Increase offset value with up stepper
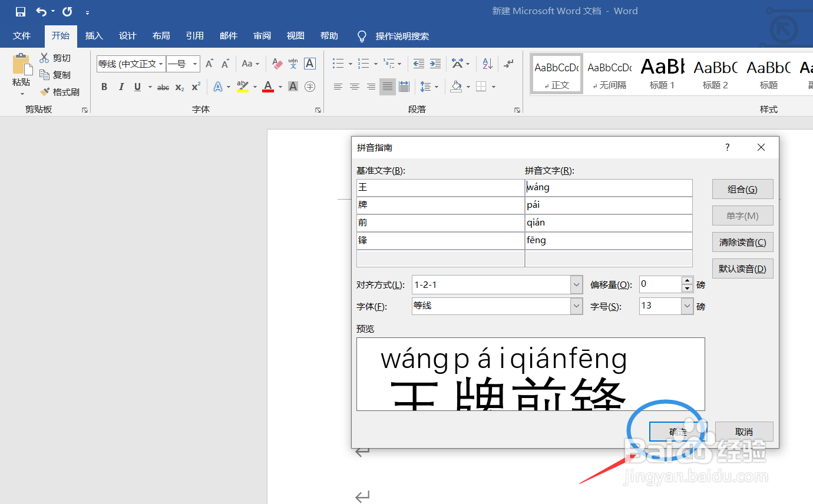The width and height of the screenshot is (813, 504). point(687,281)
